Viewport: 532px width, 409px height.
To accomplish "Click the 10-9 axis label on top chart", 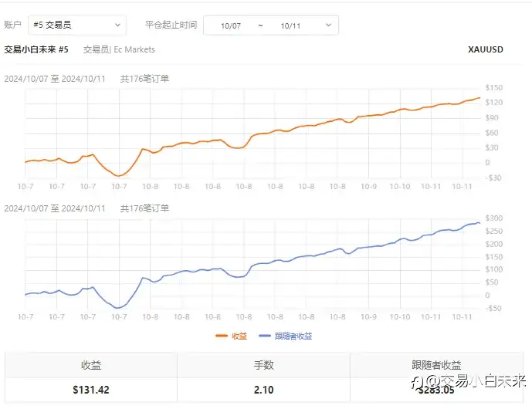I will click(368, 187).
